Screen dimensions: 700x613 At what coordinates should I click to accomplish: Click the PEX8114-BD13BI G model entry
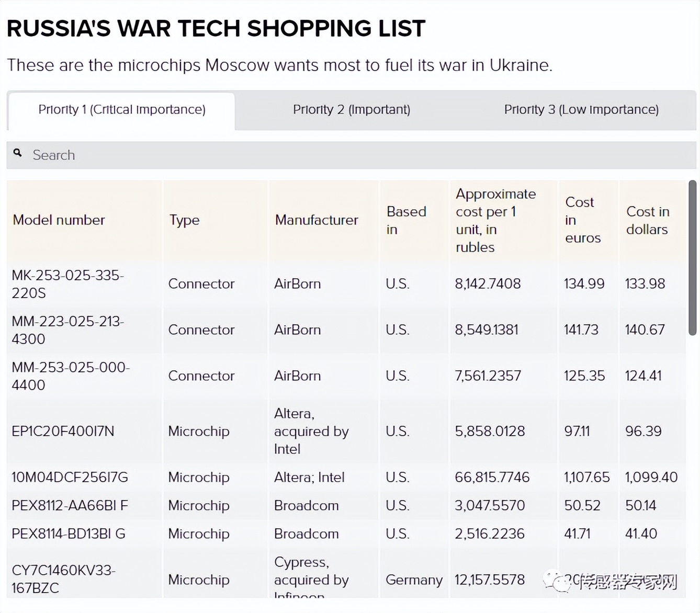(x=68, y=534)
